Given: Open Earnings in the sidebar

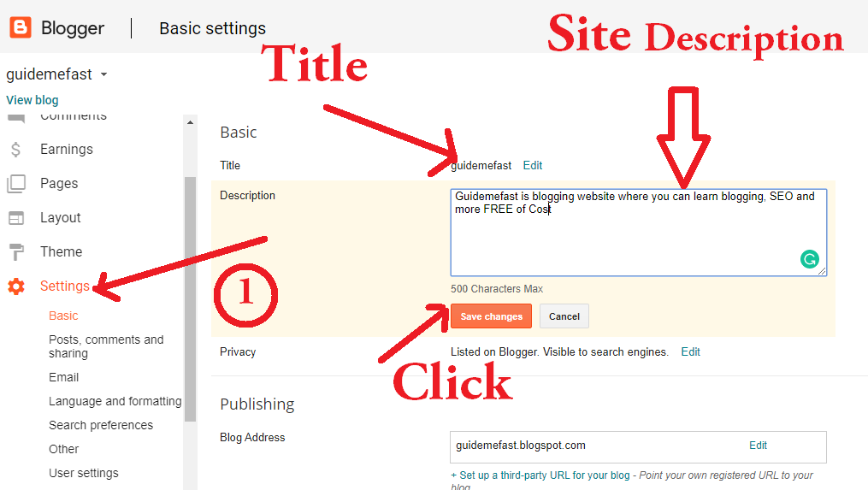Looking at the screenshot, I should (x=67, y=149).
